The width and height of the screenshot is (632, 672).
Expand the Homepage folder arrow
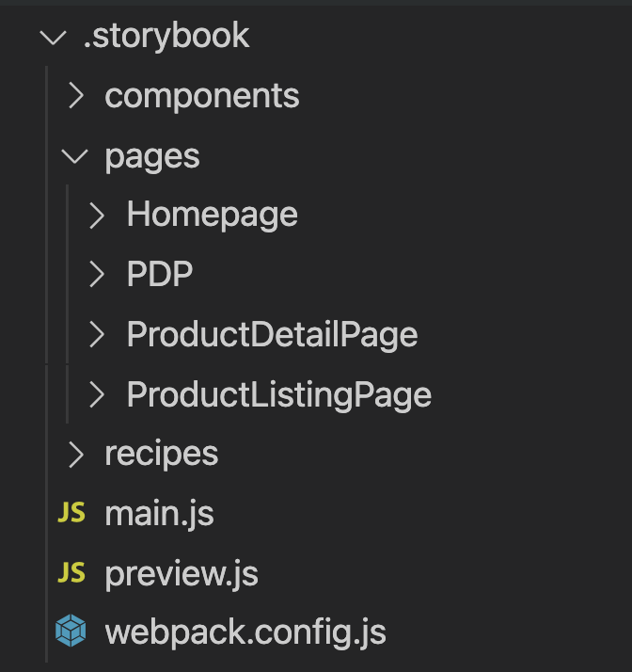click(97, 216)
